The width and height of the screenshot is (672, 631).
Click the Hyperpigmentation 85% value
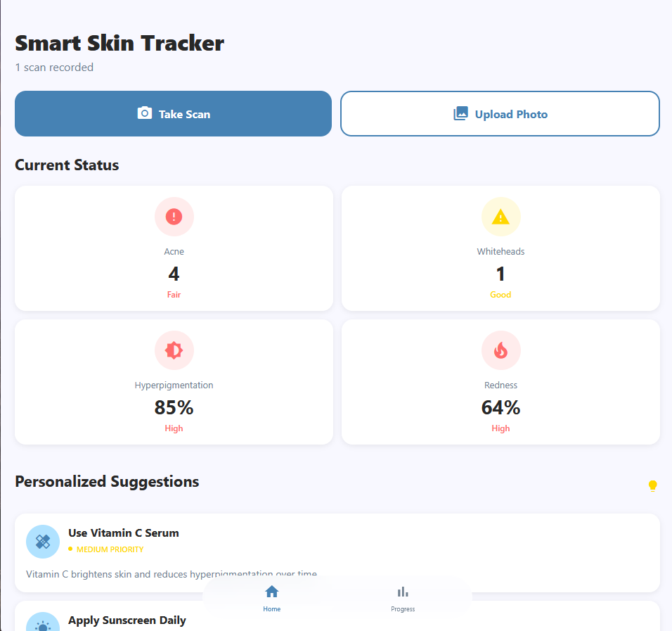click(x=174, y=407)
